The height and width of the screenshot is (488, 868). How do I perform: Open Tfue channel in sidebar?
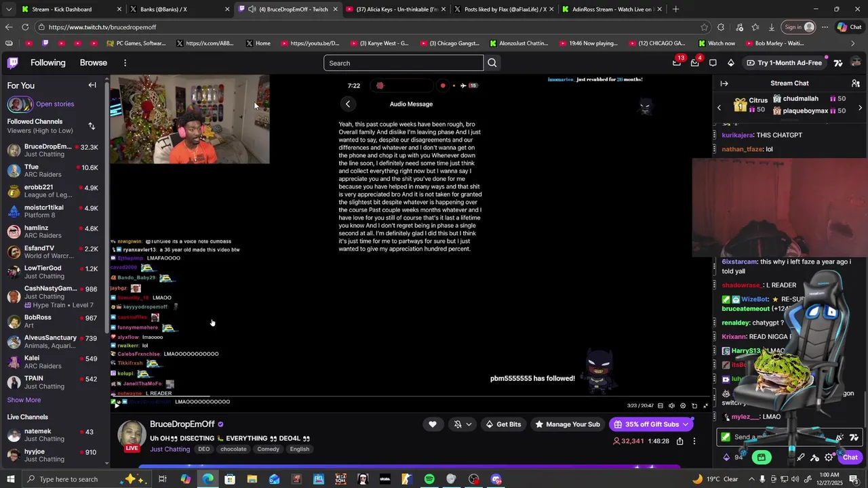point(54,170)
